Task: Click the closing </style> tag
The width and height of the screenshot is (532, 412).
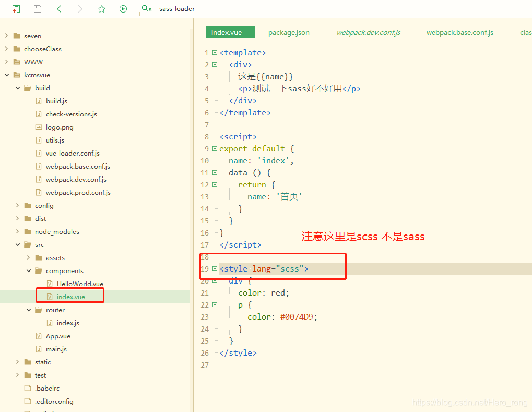Action: click(x=238, y=353)
